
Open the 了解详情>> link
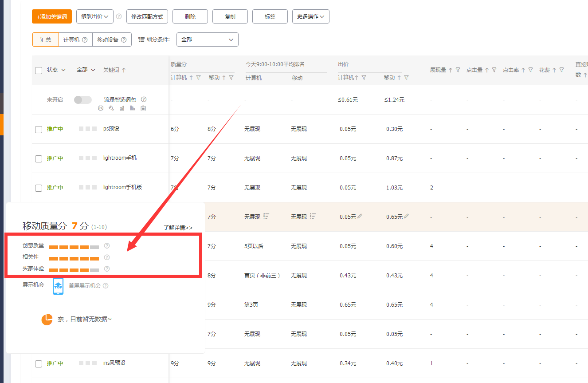(x=178, y=227)
